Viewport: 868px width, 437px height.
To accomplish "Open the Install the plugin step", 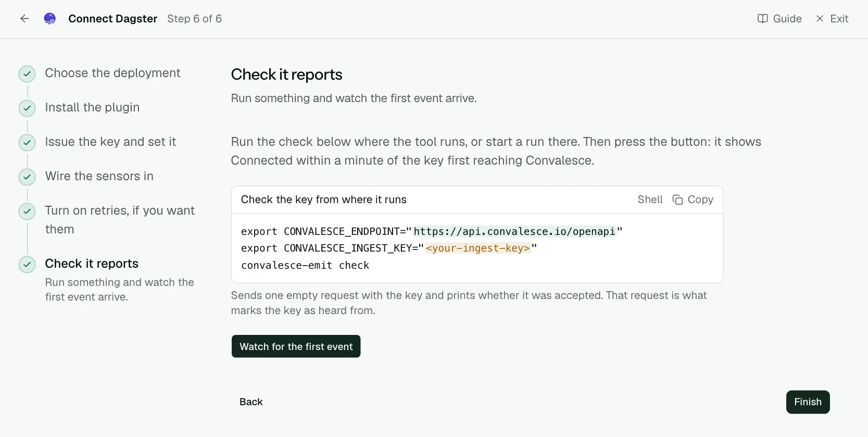I will (x=92, y=107).
